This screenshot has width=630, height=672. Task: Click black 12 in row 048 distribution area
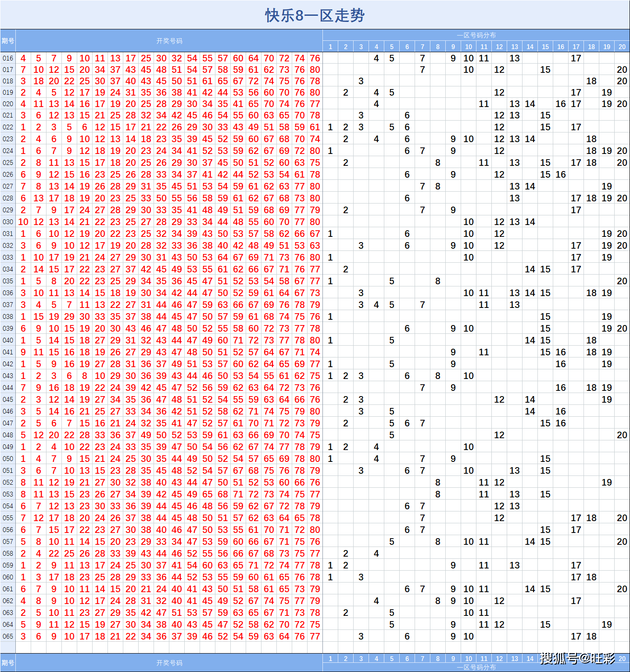[x=499, y=435]
